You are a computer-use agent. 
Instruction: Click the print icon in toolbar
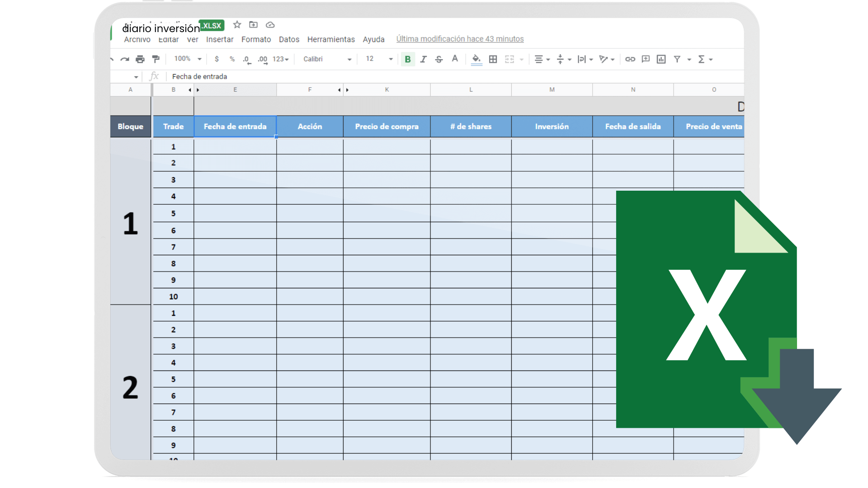click(x=140, y=59)
